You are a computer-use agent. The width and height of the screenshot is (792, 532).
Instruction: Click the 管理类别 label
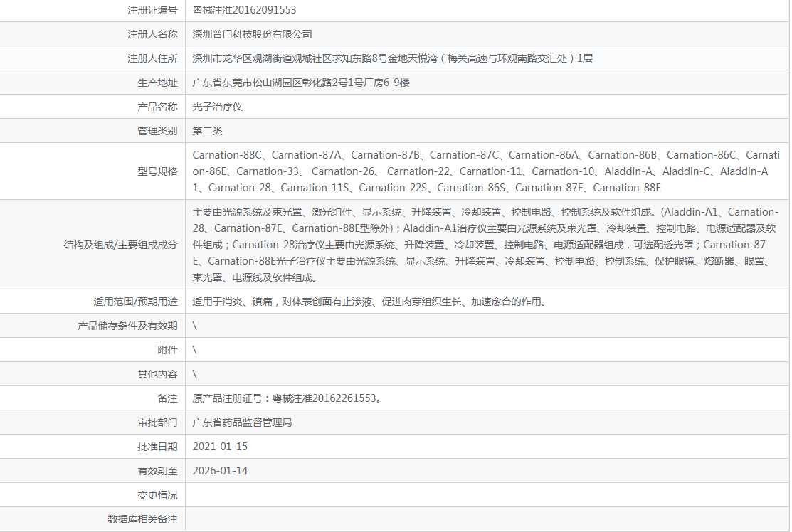point(157,132)
